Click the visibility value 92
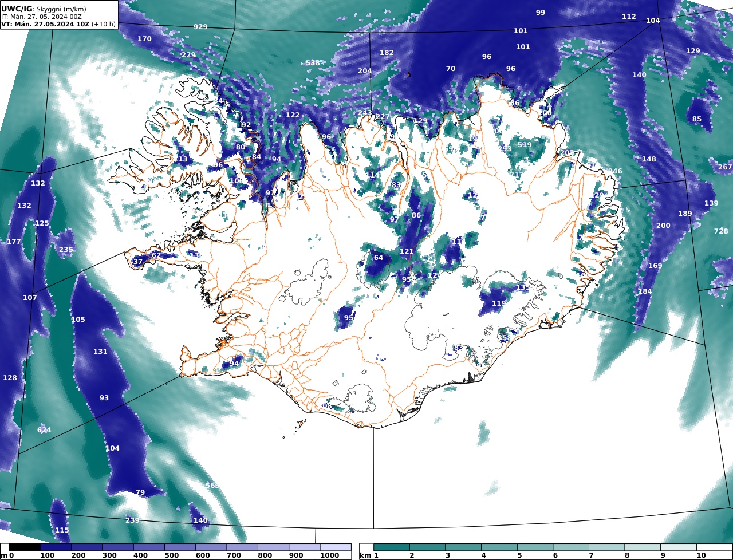The image size is (733, 560). (x=246, y=125)
